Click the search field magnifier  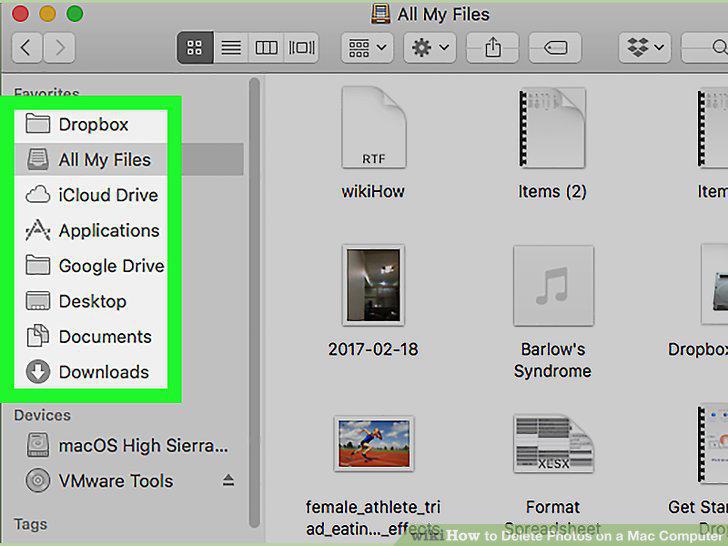pos(719,47)
